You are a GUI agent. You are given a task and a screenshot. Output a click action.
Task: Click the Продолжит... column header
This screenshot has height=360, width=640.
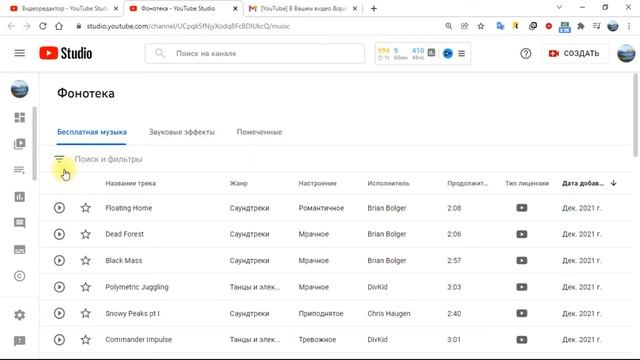tap(467, 183)
